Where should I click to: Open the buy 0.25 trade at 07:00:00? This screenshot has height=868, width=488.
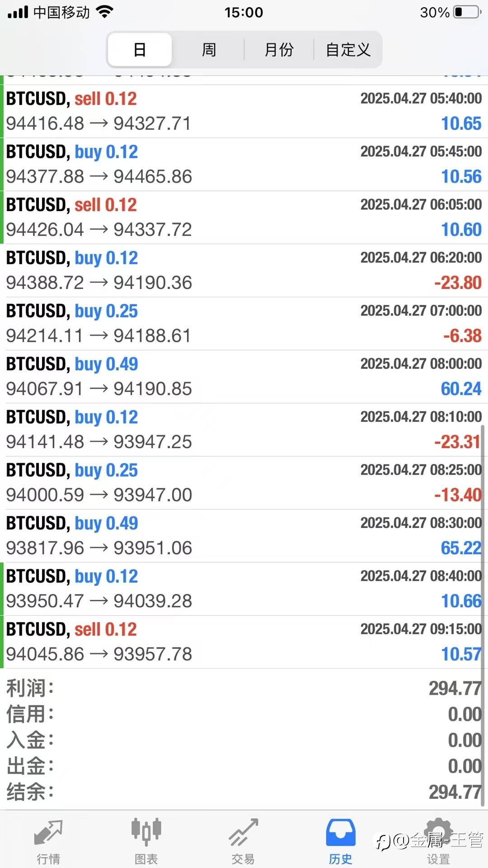pos(244,323)
